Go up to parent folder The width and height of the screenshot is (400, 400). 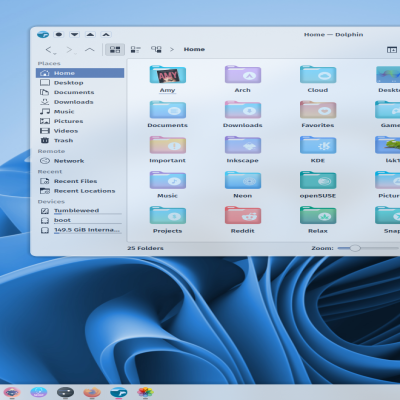point(89,50)
